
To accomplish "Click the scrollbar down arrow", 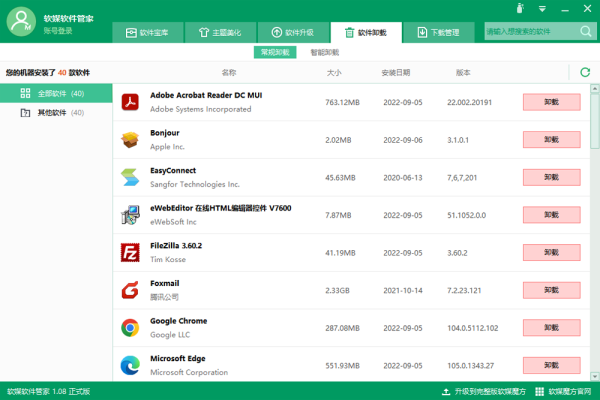I will (x=595, y=375).
